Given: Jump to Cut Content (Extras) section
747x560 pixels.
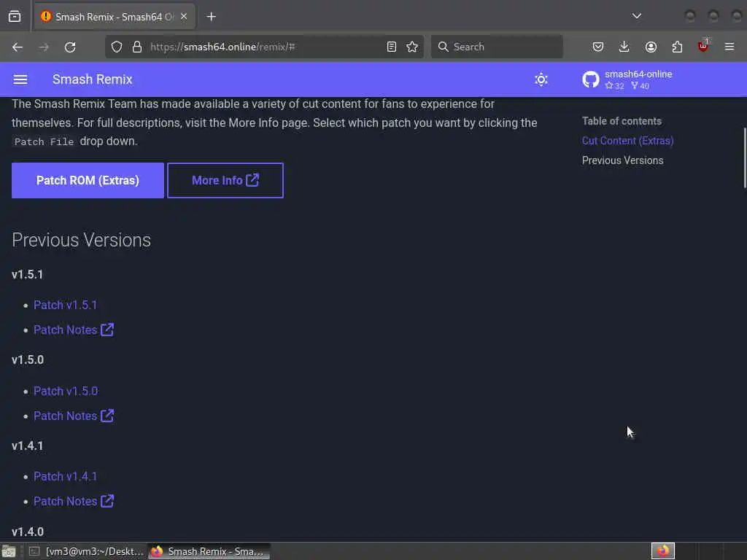Looking at the screenshot, I should point(627,141).
